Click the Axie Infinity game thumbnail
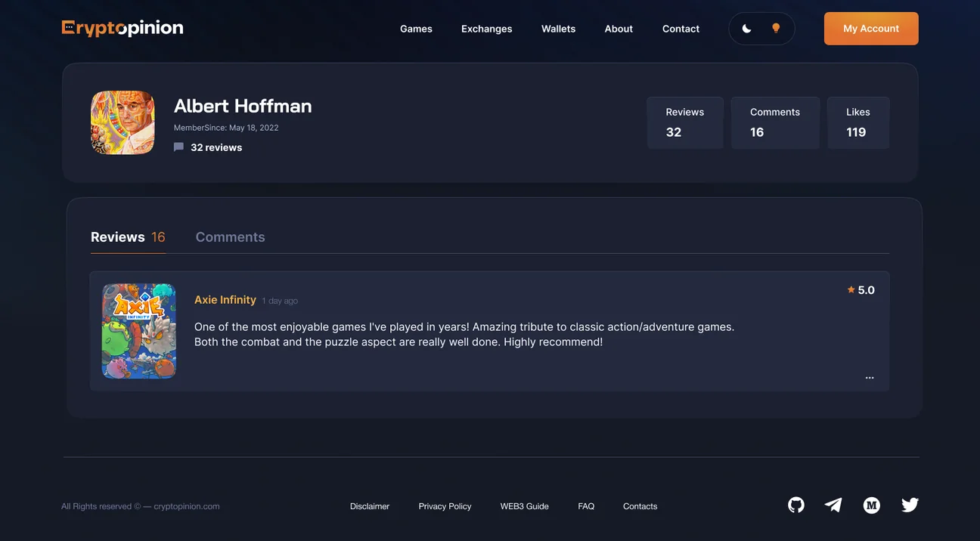Viewport: 980px width, 541px height. (139, 331)
